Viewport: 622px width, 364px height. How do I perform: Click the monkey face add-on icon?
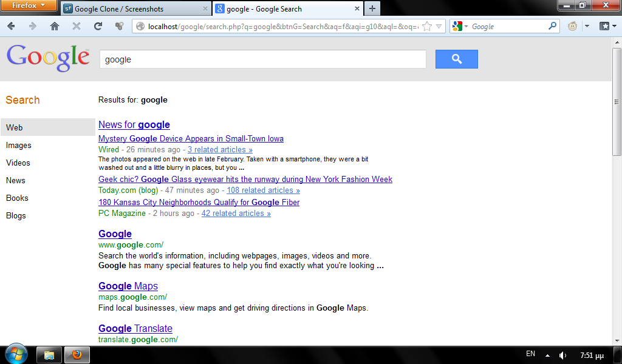point(572,27)
